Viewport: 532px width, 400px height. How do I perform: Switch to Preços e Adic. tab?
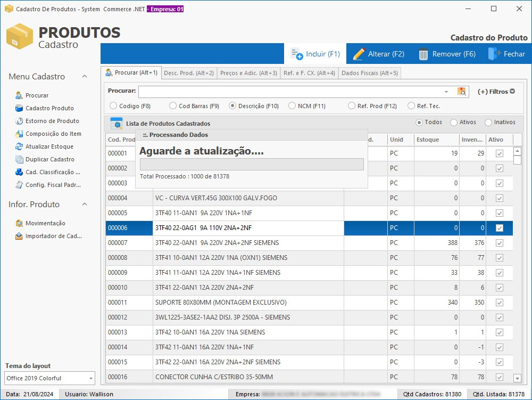[x=248, y=73]
